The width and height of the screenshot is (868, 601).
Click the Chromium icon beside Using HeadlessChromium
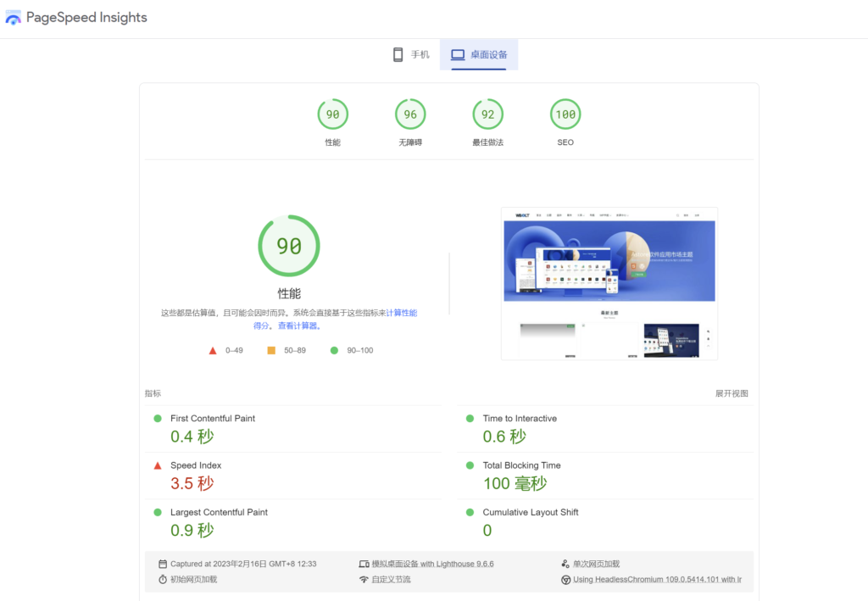point(565,580)
